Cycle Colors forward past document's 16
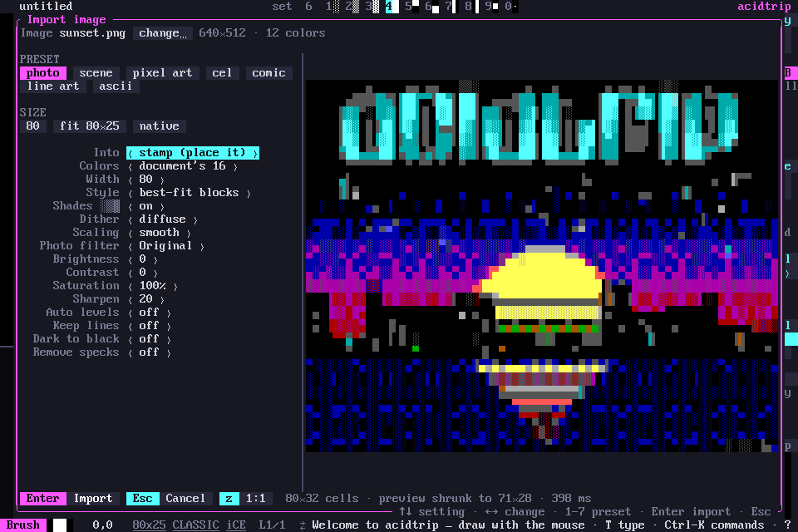 [x=235, y=166]
